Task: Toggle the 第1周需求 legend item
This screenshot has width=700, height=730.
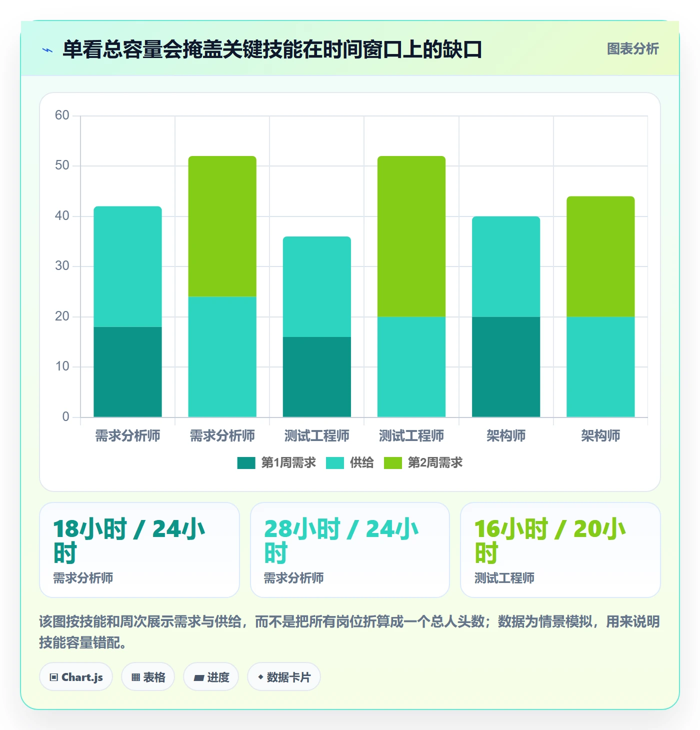Action: [x=276, y=463]
